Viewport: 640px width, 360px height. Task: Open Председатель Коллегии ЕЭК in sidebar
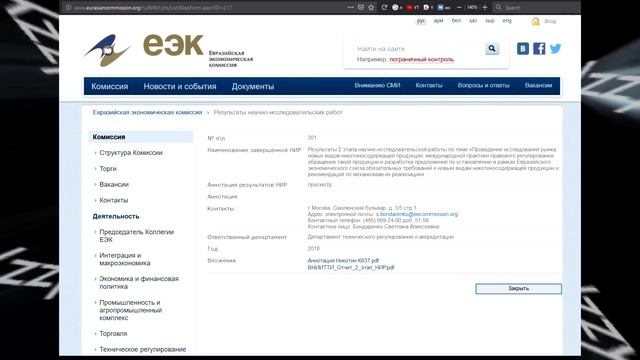click(136, 236)
